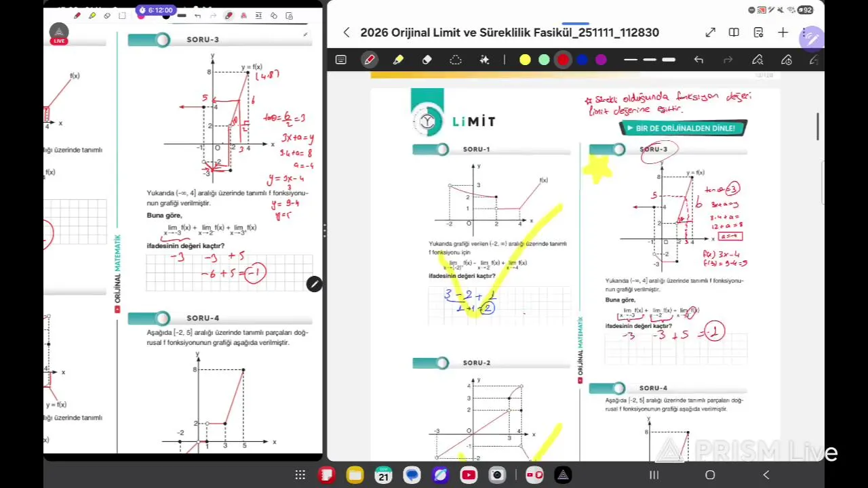868x488 pixels.
Task: Tap the recent apps navigation button
Action: tap(654, 475)
